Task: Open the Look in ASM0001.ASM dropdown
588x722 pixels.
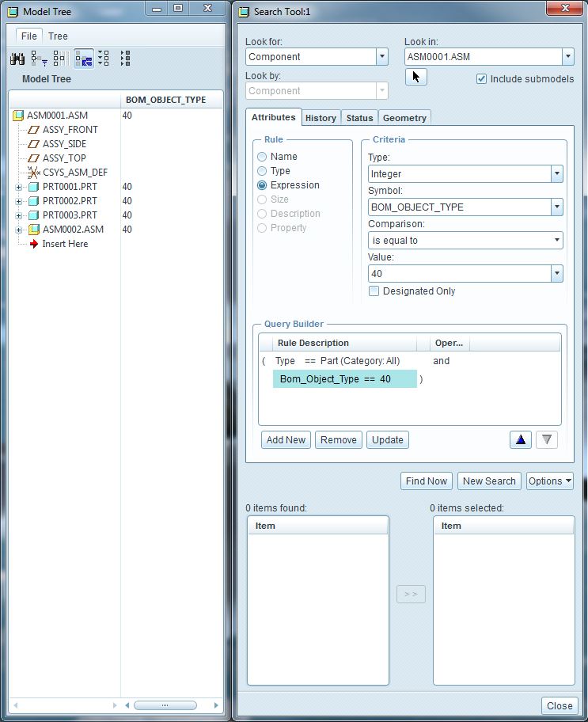Action: coord(567,57)
